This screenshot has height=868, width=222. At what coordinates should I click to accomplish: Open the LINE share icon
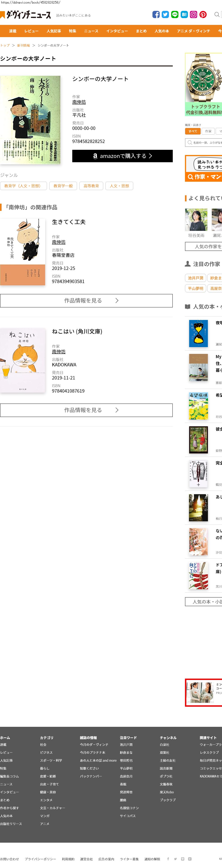tap(175, 14)
